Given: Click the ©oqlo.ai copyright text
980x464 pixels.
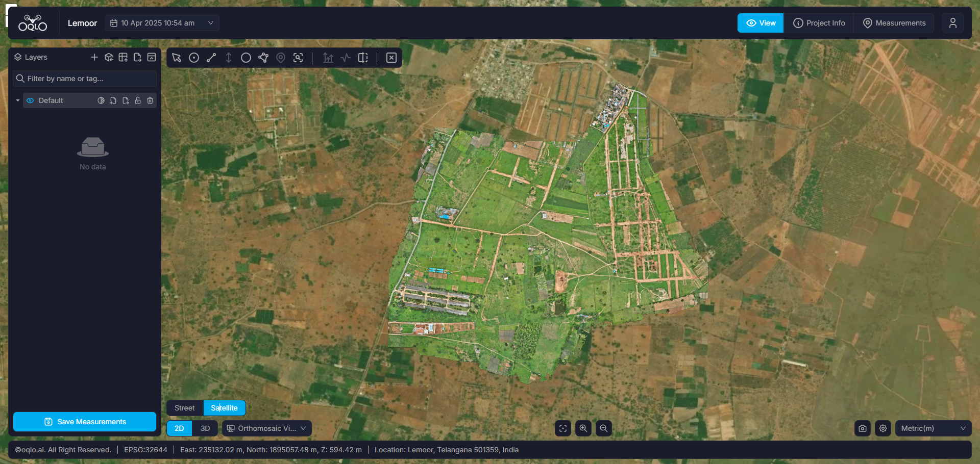Looking at the screenshot, I should pyautogui.click(x=63, y=450).
